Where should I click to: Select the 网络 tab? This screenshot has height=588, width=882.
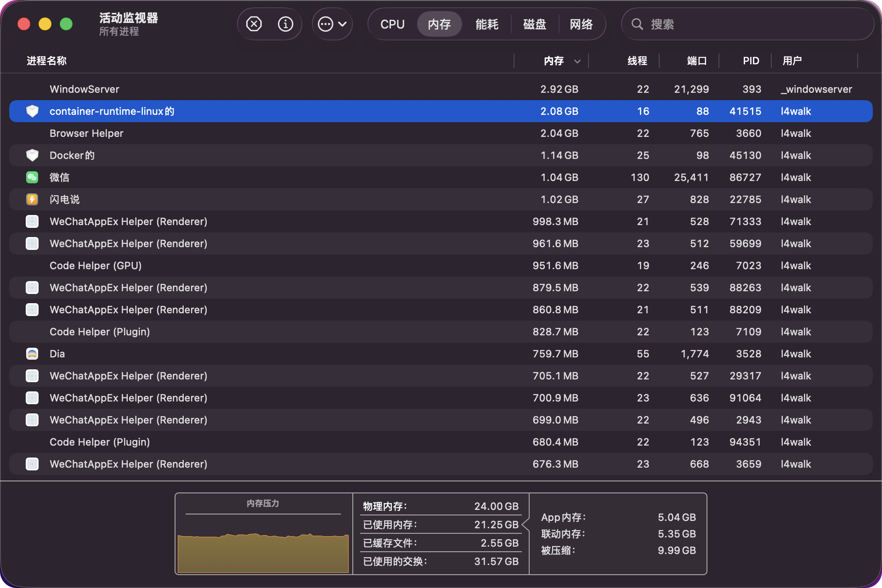tap(582, 24)
